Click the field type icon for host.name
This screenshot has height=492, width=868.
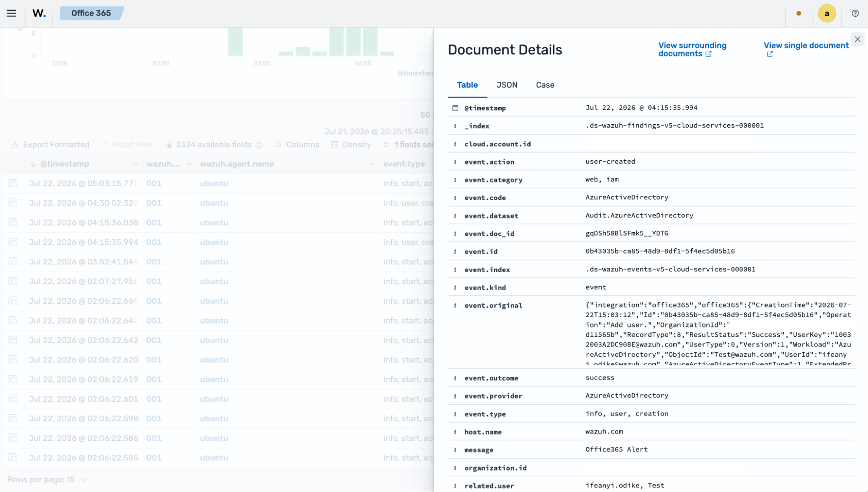pos(455,432)
